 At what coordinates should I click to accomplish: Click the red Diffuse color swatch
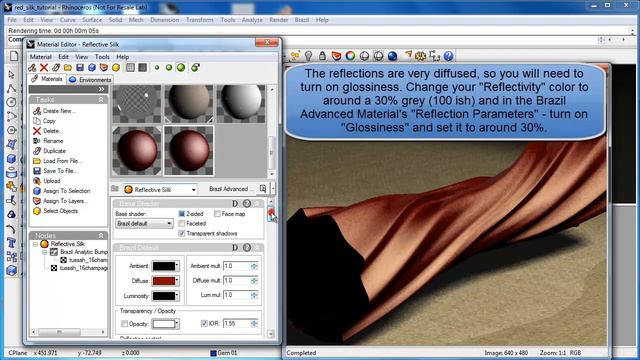click(x=163, y=281)
